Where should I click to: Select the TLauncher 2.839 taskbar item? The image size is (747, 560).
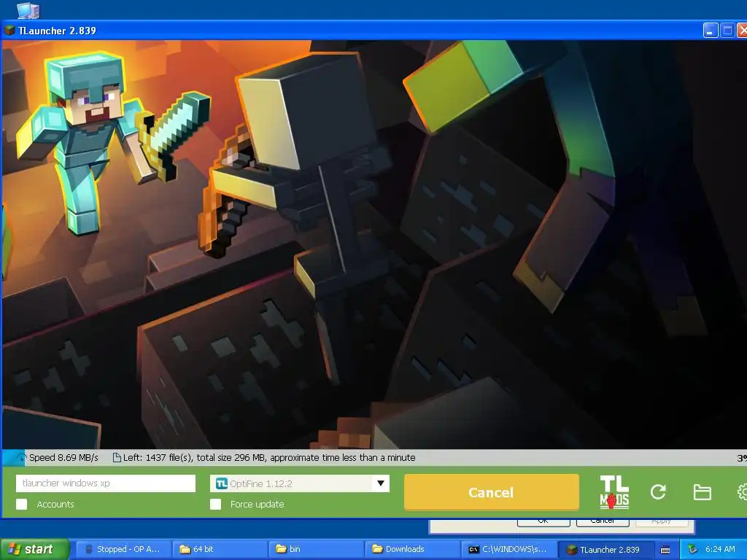coord(605,549)
